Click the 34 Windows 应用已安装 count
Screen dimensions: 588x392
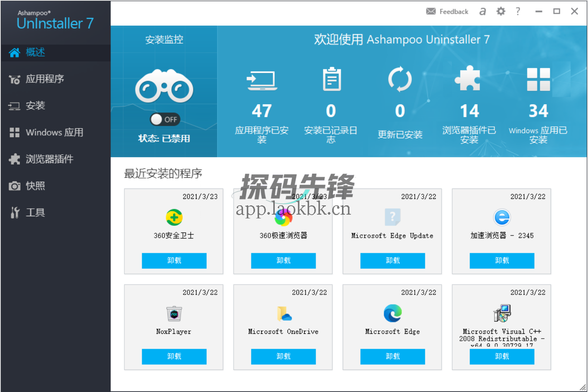click(538, 111)
